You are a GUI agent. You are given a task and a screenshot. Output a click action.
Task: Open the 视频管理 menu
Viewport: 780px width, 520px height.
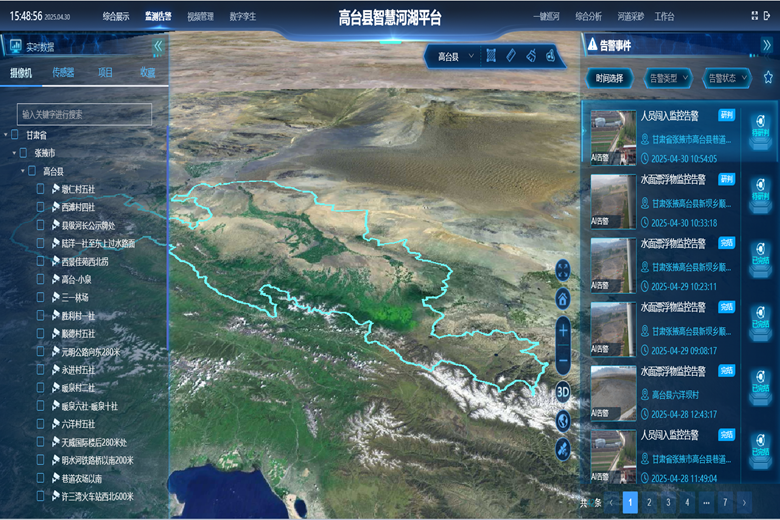200,17
